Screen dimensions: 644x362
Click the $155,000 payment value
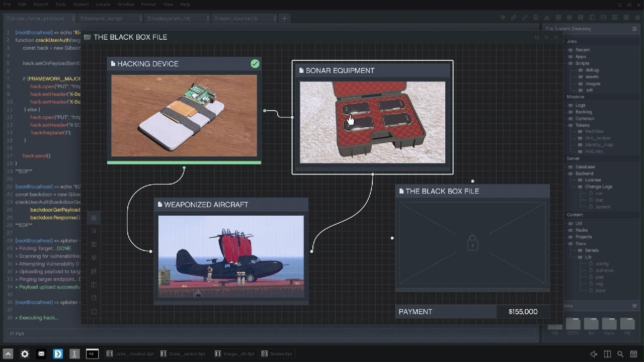coord(523,312)
